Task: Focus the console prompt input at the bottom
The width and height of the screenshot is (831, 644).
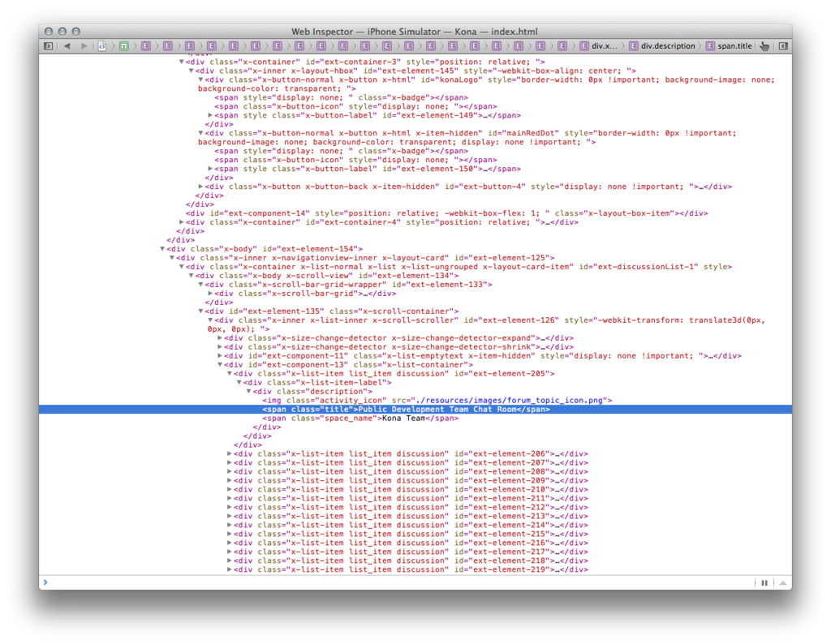Action: pos(398,582)
